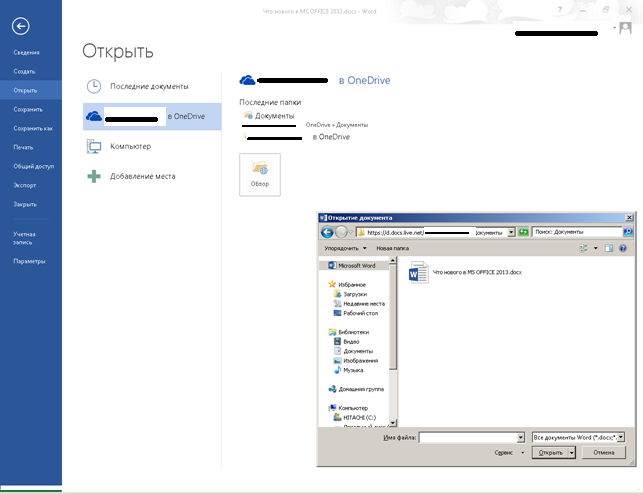
Task: Select the Что нового в MS OFFICE 2013.docx file
Action: click(x=465, y=272)
